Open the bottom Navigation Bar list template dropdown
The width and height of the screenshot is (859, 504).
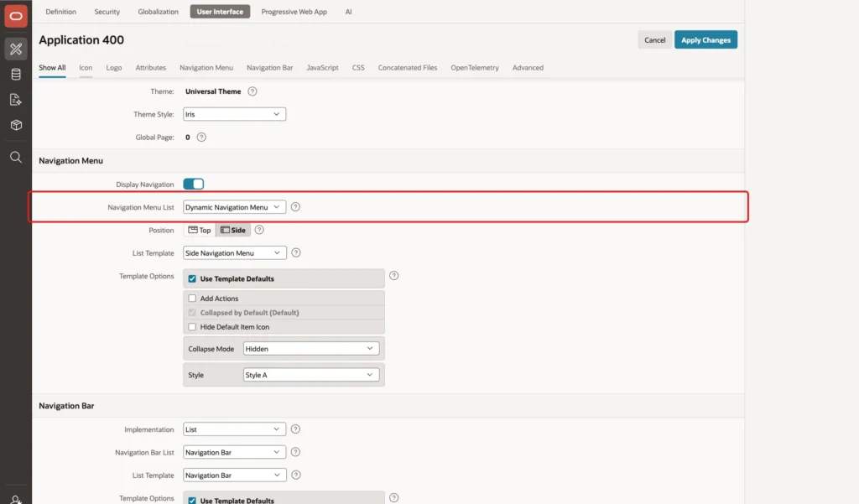(x=235, y=475)
